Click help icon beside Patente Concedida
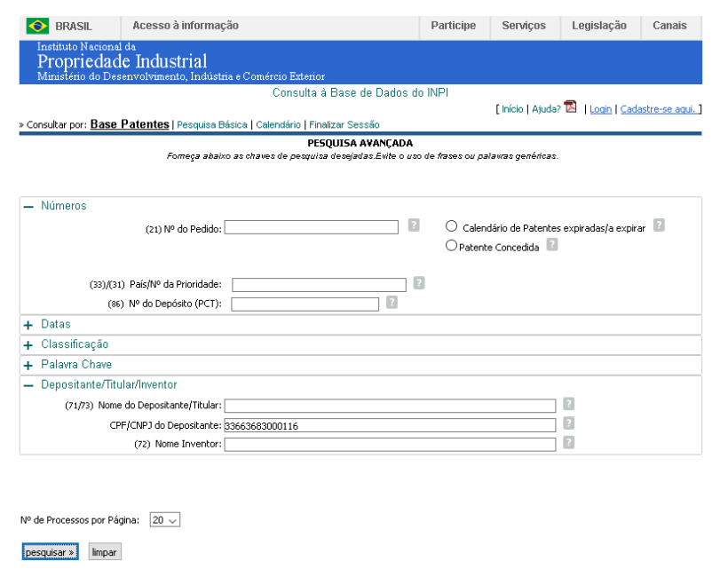This screenshot has width=728, height=577. coord(552,244)
